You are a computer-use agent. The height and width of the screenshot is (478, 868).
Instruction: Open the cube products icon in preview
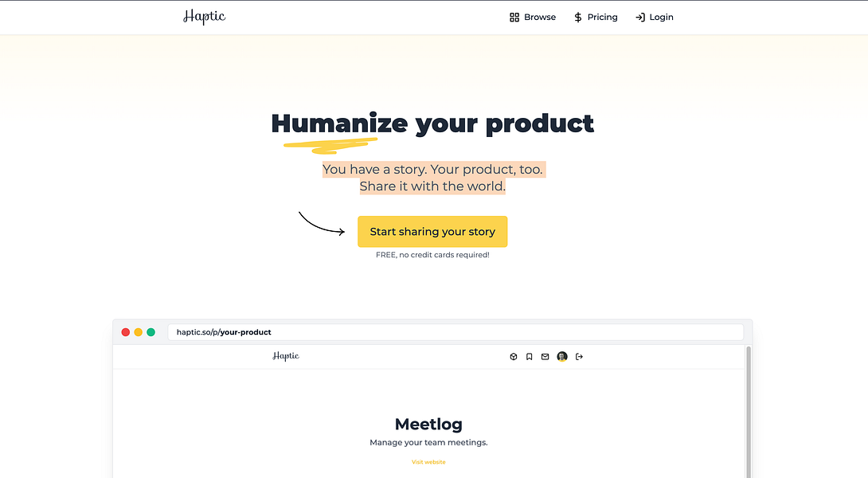click(513, 357)
